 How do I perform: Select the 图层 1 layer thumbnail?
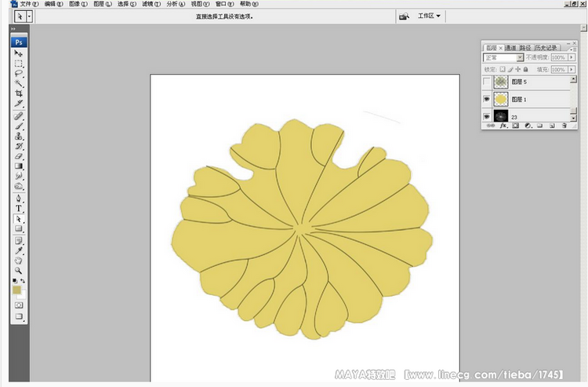(501, 99)
